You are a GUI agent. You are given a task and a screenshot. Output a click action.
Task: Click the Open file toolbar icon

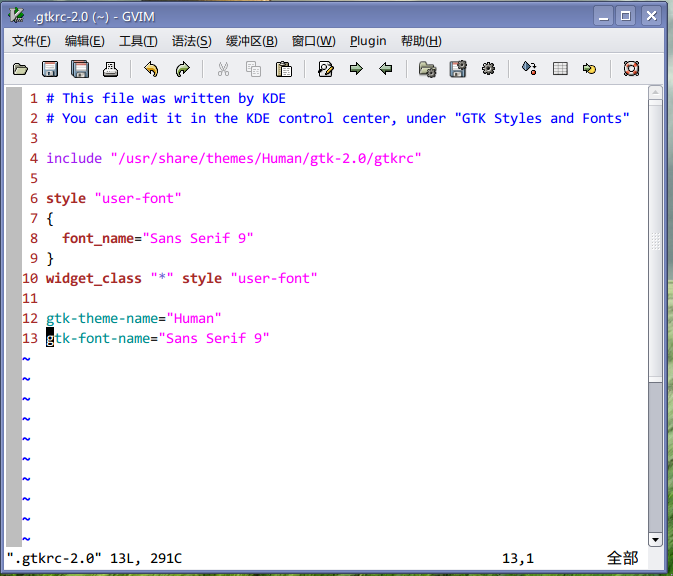pos(20,69)
